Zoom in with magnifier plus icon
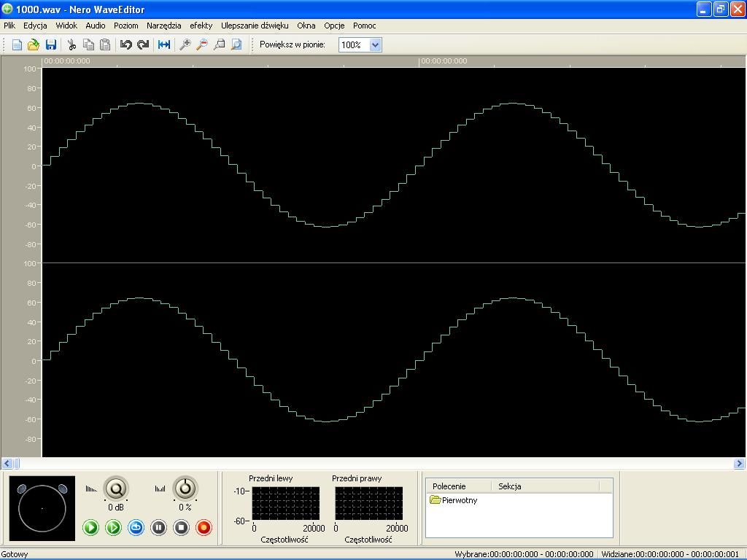The height and width of the screenshot is (560, 747). pos(185,44)
